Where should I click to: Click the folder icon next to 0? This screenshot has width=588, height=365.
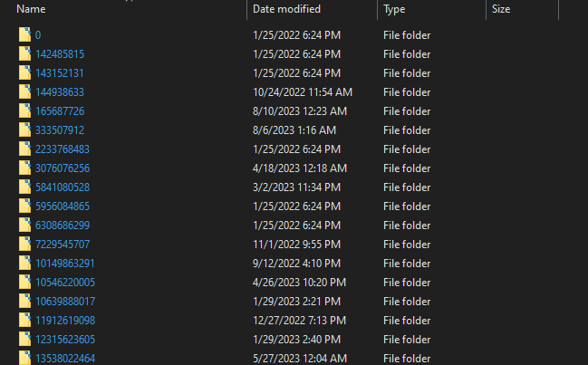(x=24, y=35)
